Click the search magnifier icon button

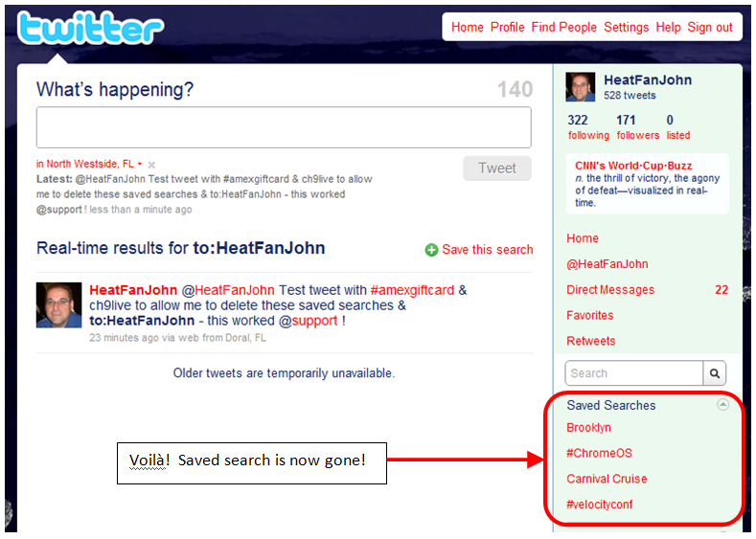click(x=715, y=372)
